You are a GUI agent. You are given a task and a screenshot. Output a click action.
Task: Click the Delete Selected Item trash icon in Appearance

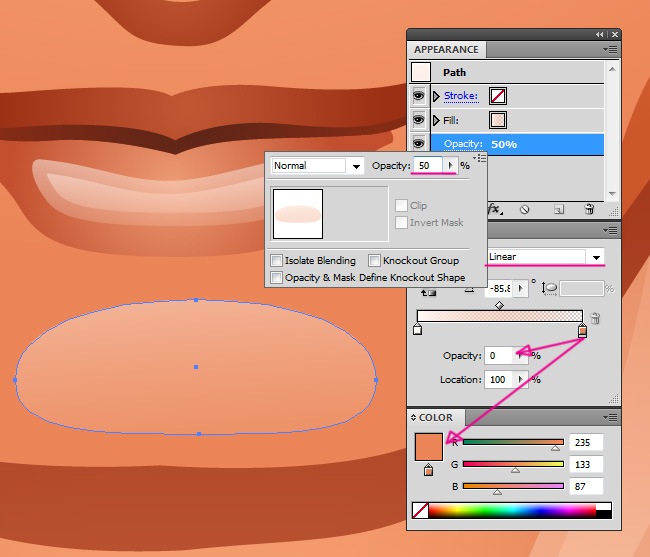point(589,209)
